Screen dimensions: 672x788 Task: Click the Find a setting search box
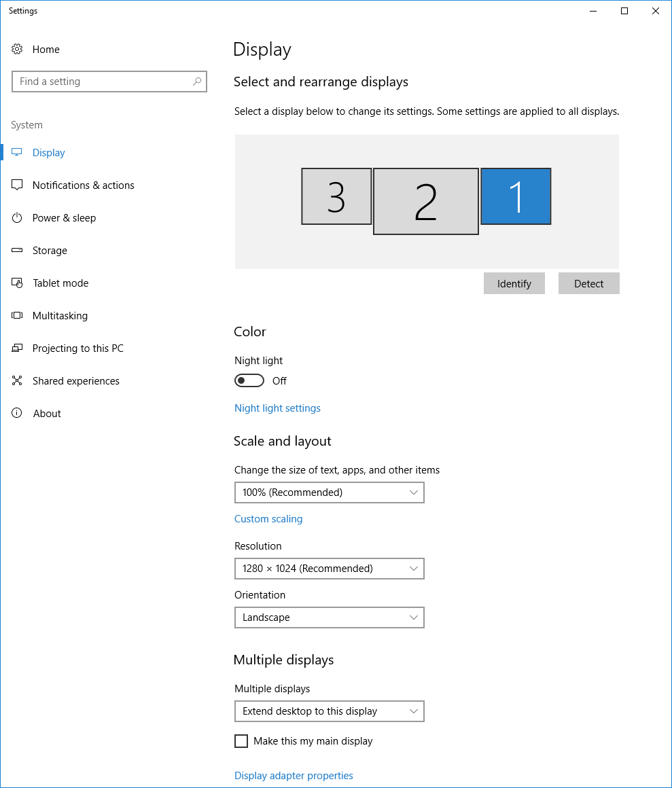coord(109,82)
